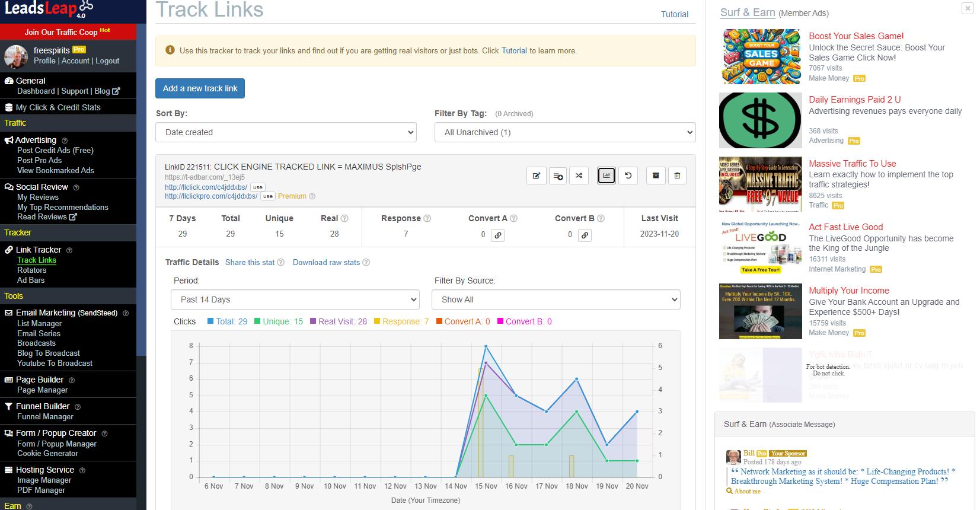Click the 15 Nov Total peak data point
The image size is (980, 510).
click(x=486, y=346)
